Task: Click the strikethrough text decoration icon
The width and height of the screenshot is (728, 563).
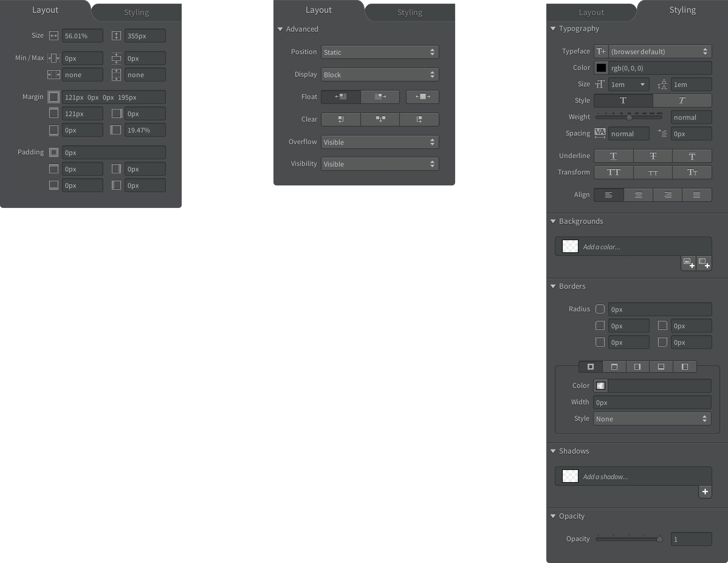Action: pyautogui.click(x=653, y=156)
